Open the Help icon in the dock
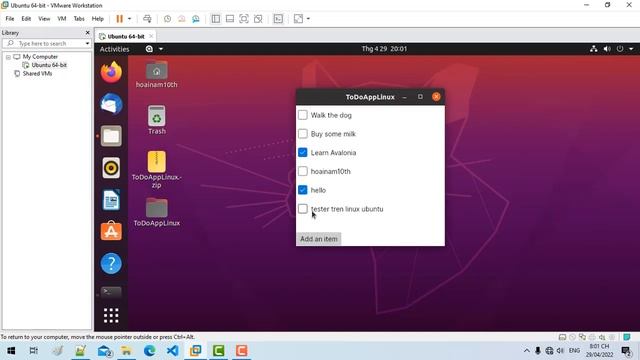This screenshot has width=640, height=360. tap(111, 263)
